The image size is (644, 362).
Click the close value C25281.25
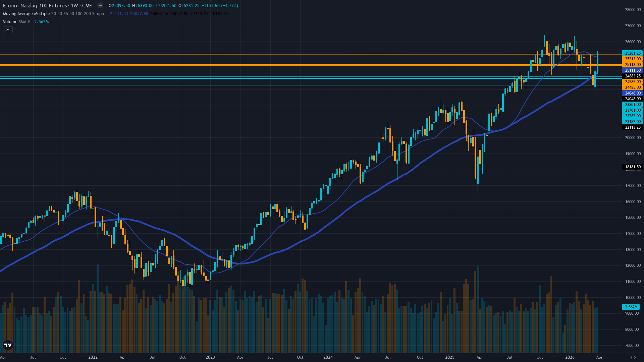(x=189, y=6)
